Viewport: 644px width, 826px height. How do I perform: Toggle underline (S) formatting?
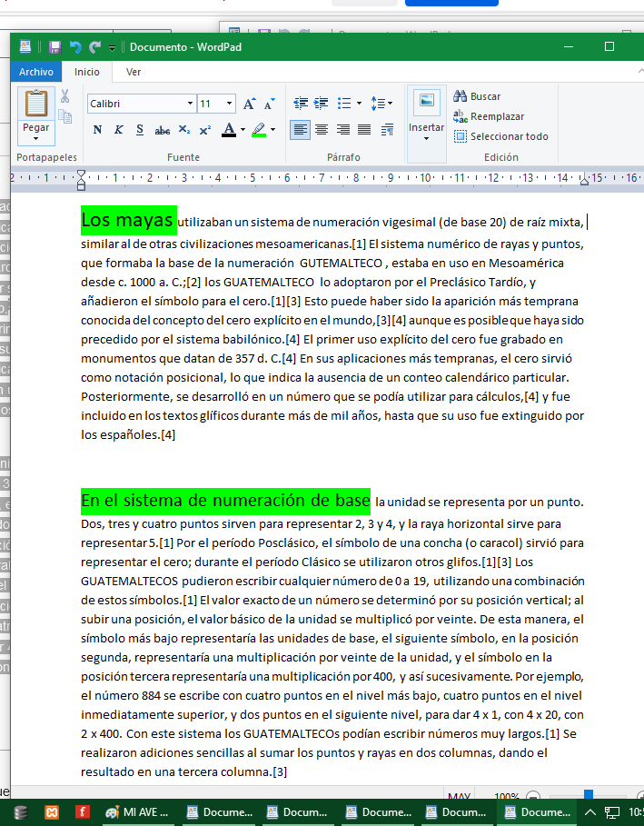(x=140, y=130)
